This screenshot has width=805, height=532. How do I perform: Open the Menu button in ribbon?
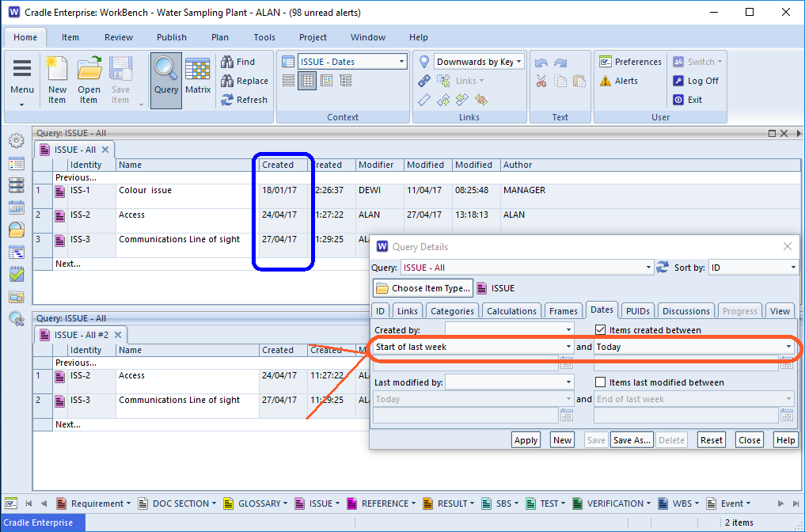coord(22,82)
